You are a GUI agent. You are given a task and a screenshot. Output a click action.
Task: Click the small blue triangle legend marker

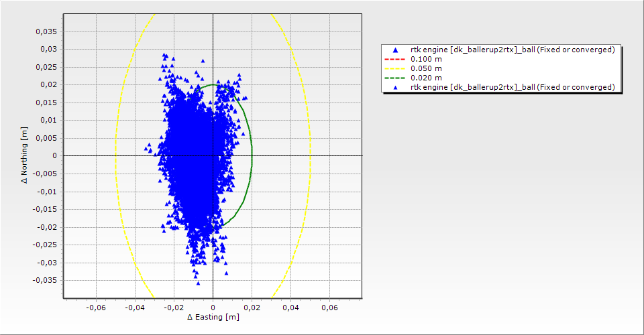point(396,87)
